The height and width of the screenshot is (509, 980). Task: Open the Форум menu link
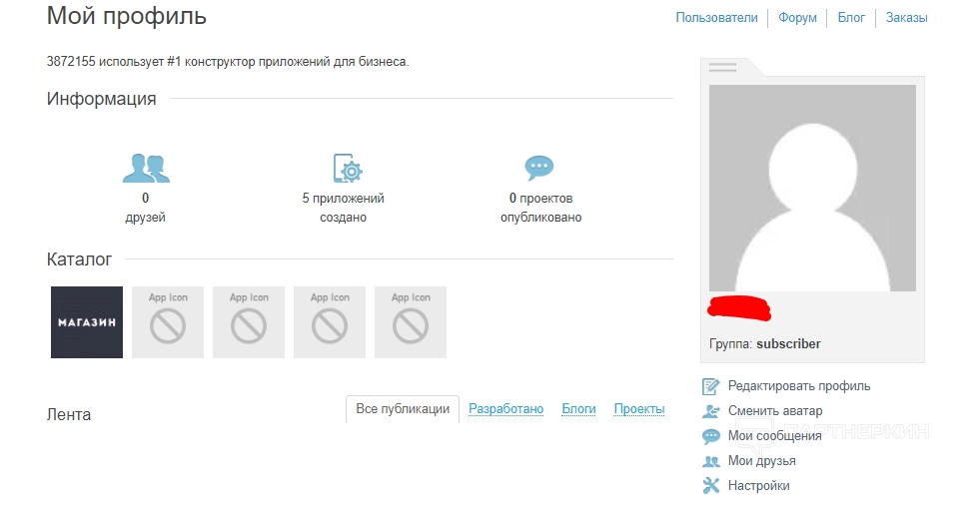tap(797, 18)
